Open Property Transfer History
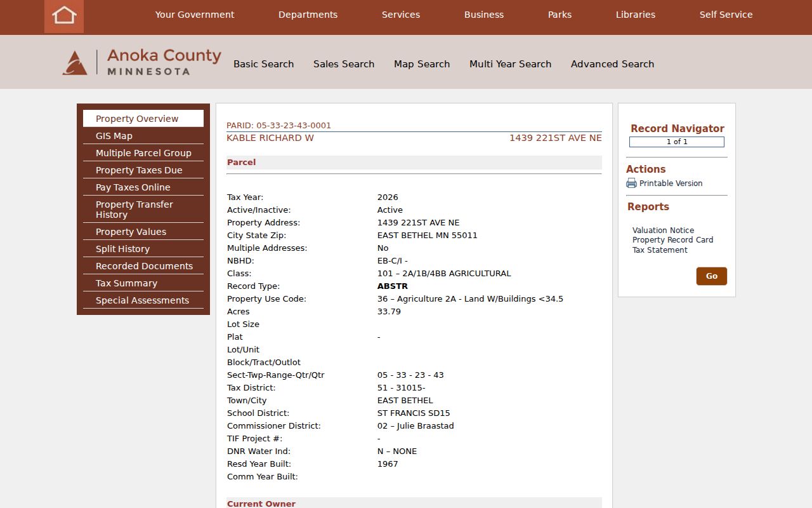Viewport: 812px width, 508px height. (x=143, y=210)
